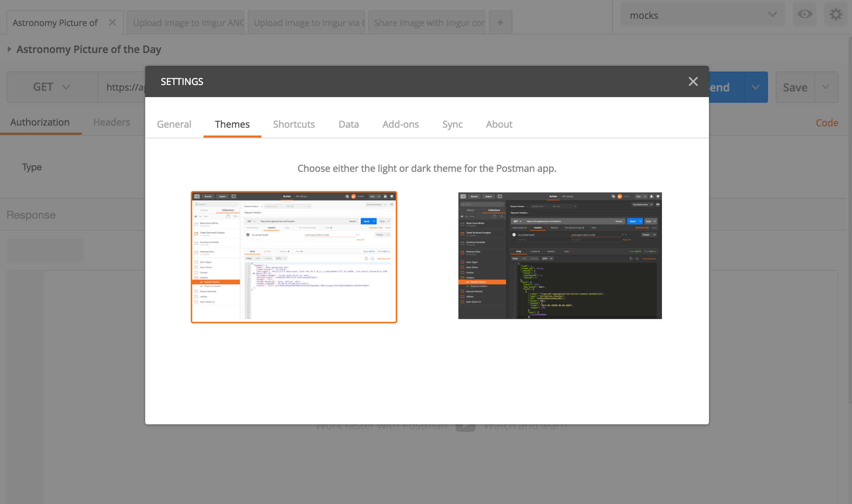Click the Code link
Viewport: 852px width, 504px height.
point(827,123)
